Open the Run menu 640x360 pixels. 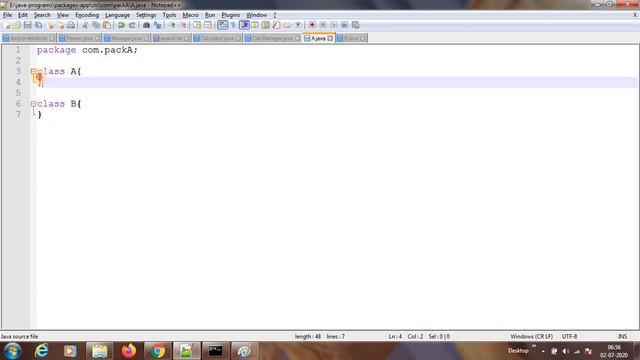(210, 15)
